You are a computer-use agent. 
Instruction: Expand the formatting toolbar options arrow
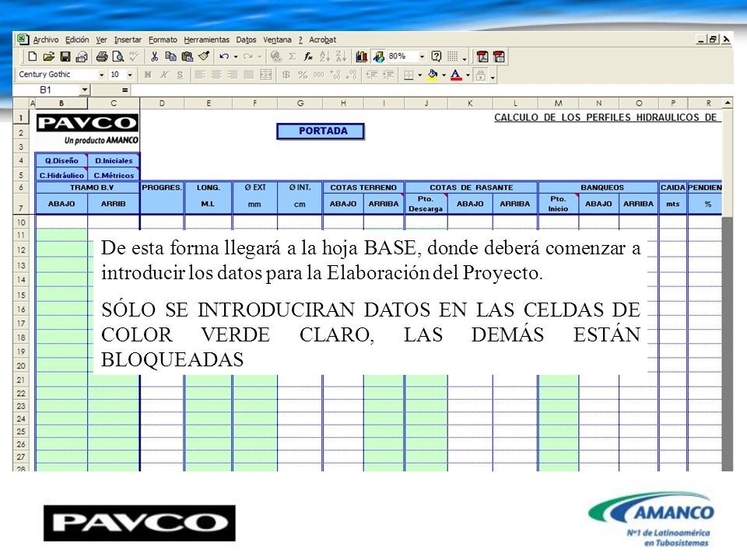pyautogui.click(x=493, y=76)
